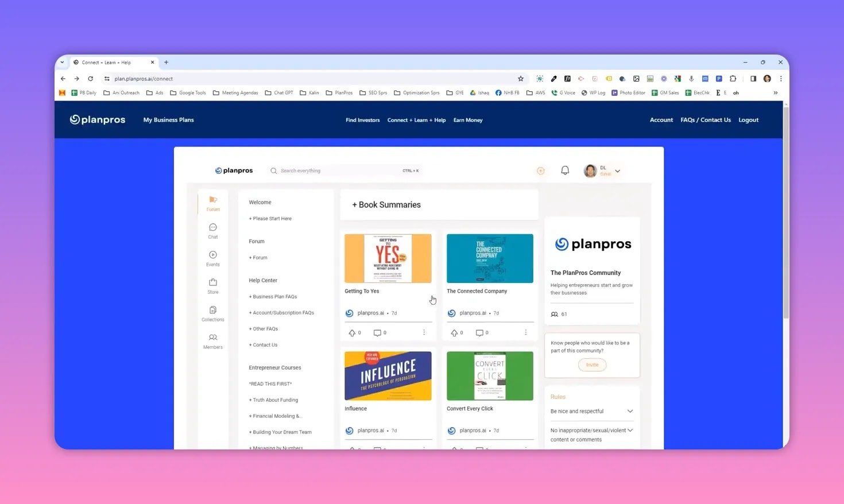Expand the profile account dropdown chevron
Image resolution: width=844 pixels, height=504 pixels.
coord(617,170)
